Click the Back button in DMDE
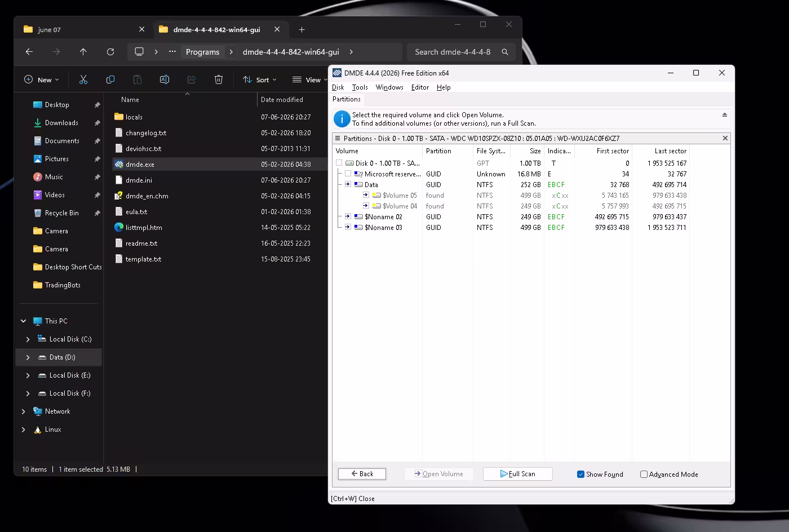This screenshot has width=789, height=532. click(362, 474)
